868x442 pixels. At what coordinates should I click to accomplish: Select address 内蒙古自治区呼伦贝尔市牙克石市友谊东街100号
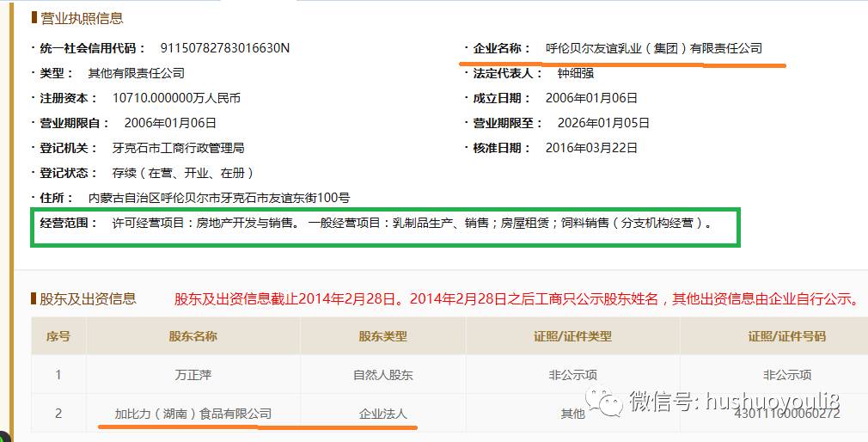[x=219, y=198]
